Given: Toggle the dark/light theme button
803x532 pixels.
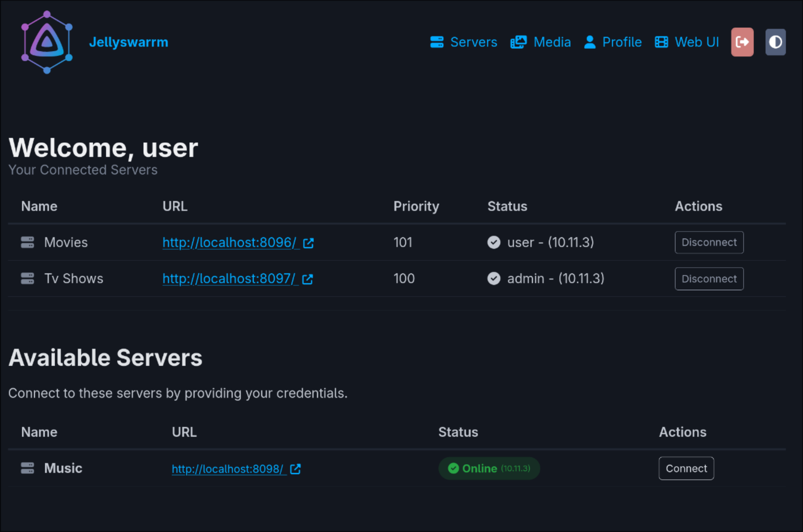Looking at the screenshot, I should click(x=775, y=42).
